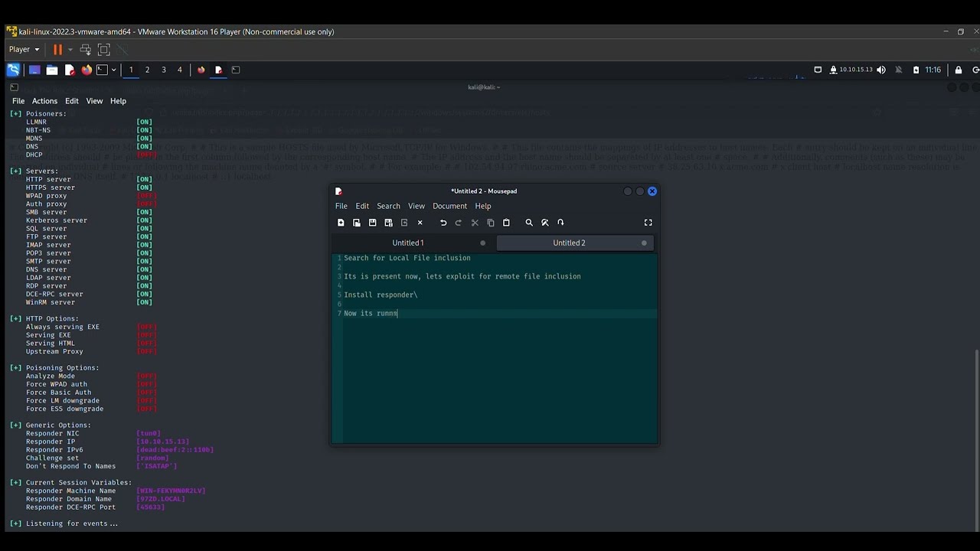Open the terminal Help menu
This screenshot has height=551, width=980.
118,101
